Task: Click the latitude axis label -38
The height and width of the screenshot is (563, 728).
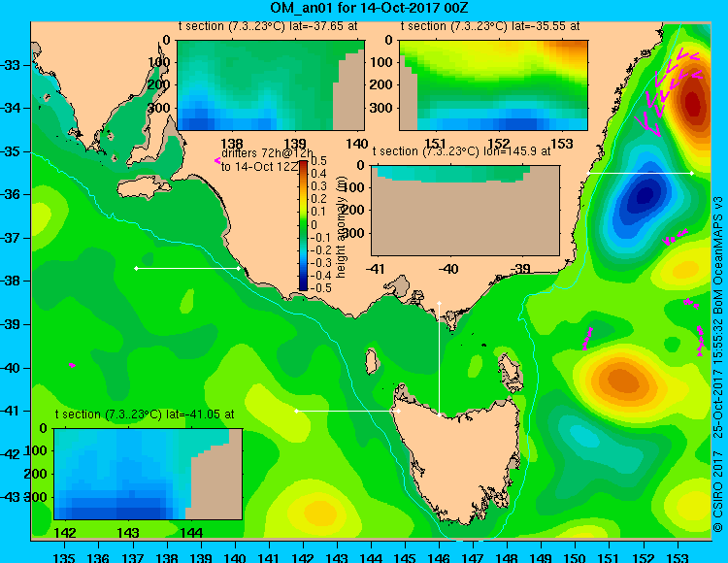Action: tap(11, 281)
